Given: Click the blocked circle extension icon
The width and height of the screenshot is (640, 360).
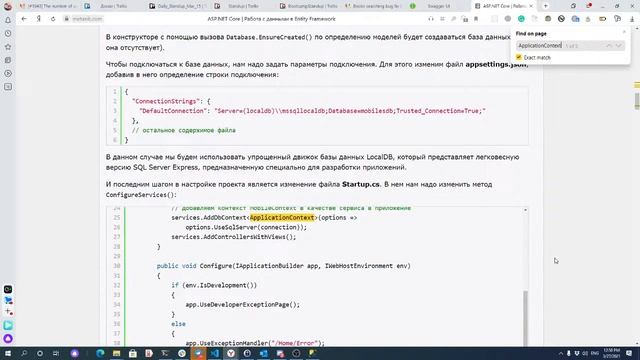Looking at the screenshot, I should pos(561,19).
